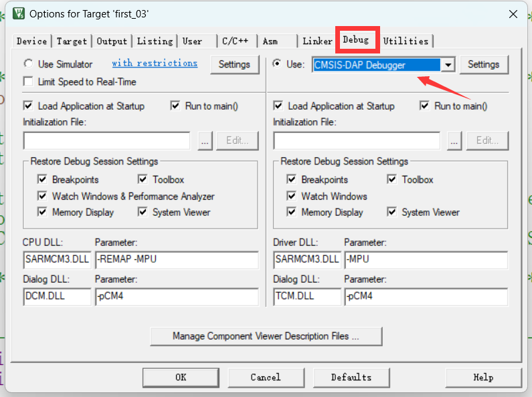Screen dimensions: 532x397
Task: Go to the Output tab
Action: [112, 41]
